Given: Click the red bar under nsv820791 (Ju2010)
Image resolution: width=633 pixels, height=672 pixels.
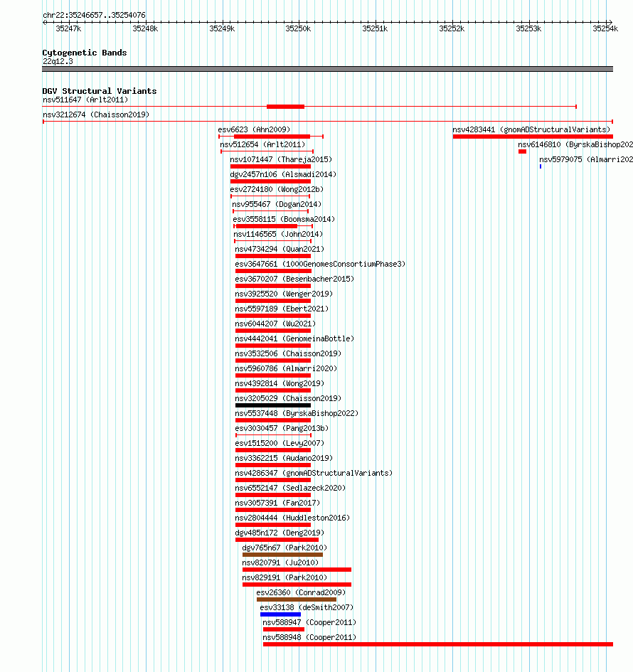Looking at the screenshot, I should (x=297, y=570).
